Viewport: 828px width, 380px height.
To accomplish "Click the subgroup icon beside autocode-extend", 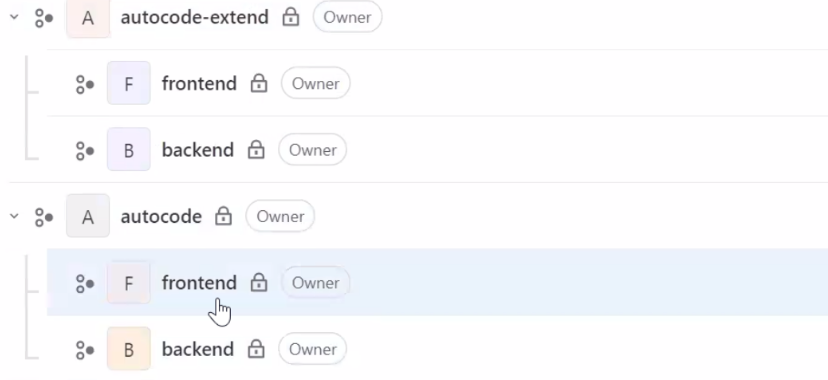I will pos(44,18).
